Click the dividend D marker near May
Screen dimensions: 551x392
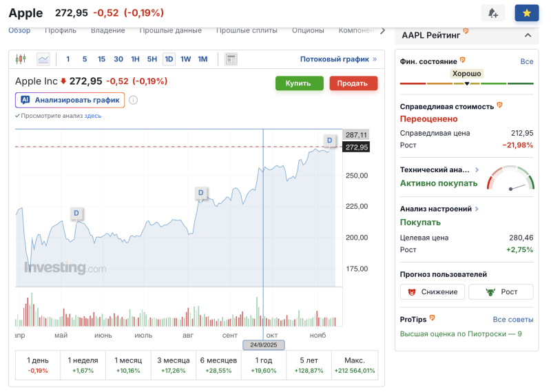[x=76, y=213]
